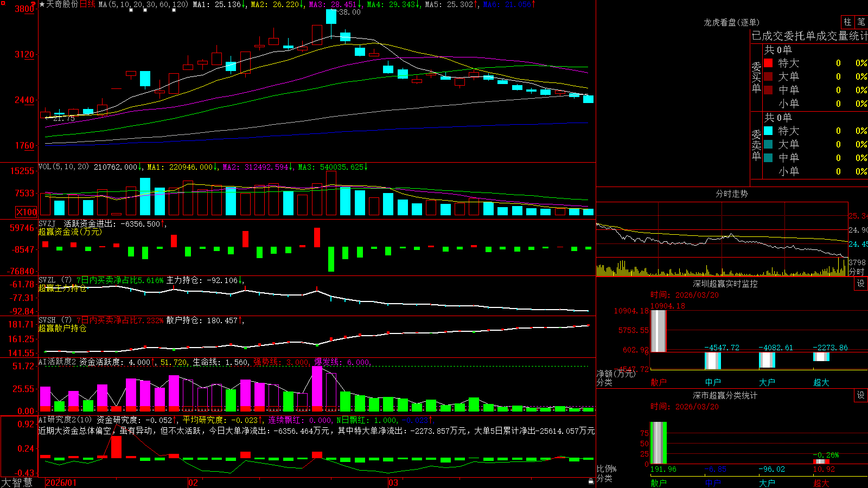Click the cyan 特大 sell order swatch

pyautogui.click(x=768, y=131)
